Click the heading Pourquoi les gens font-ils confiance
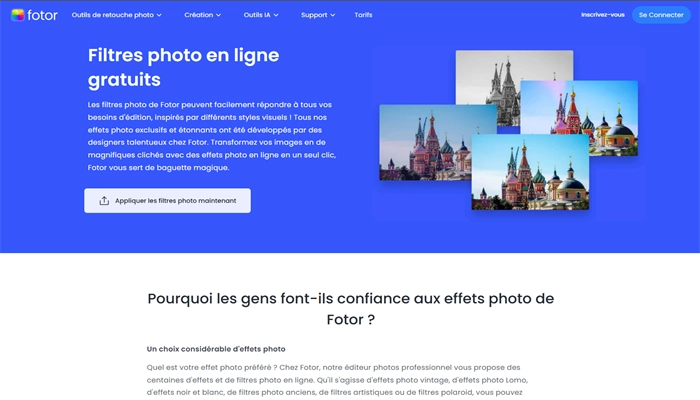The height and width of the screenshot is (400, 700). point(350,309)
